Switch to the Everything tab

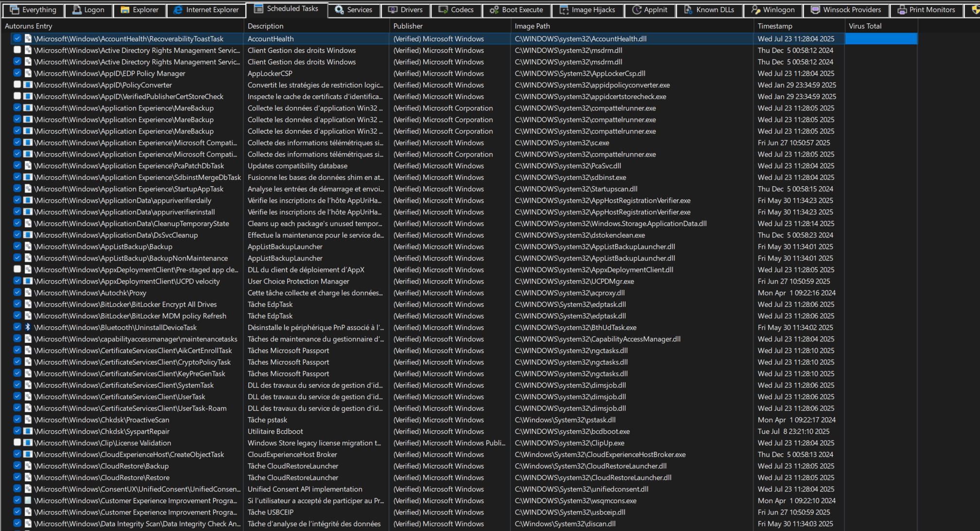[x=33, y=10]
